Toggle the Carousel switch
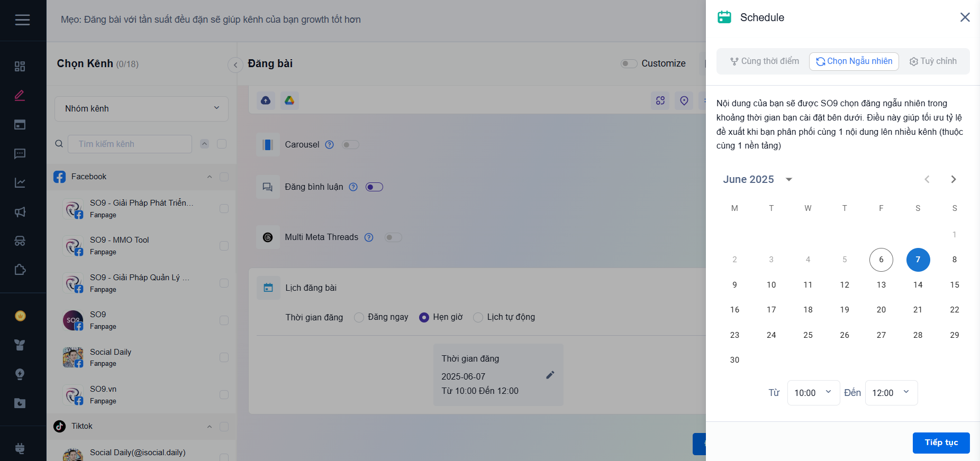The height and width of the screenshot is (461, 980). click(x=350, y=145)
